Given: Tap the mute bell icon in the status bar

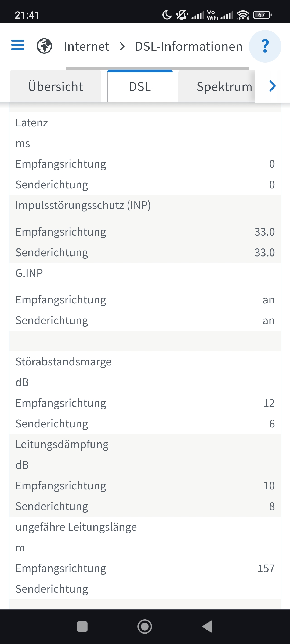Looking at the screenshot, I should point(182,15).
